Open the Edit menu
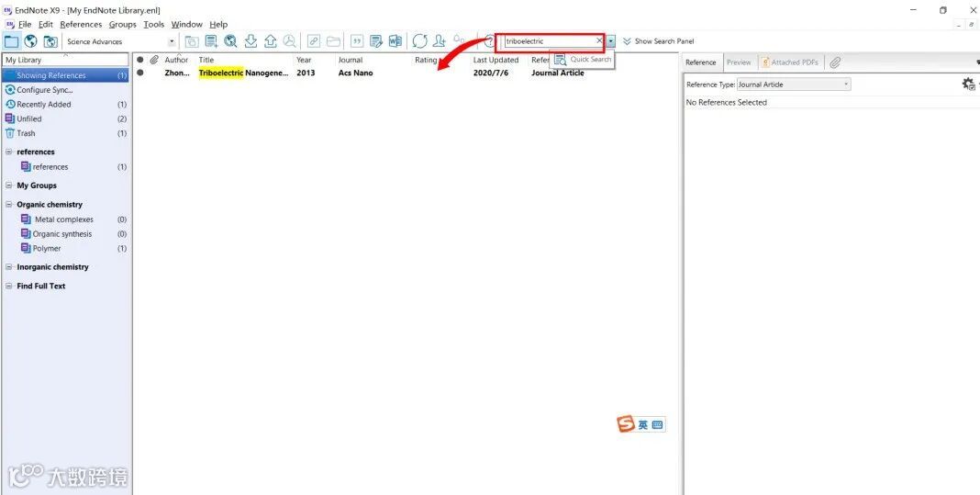Image resolution: width=980 pixels, height=495 pixels. (46, 25)
